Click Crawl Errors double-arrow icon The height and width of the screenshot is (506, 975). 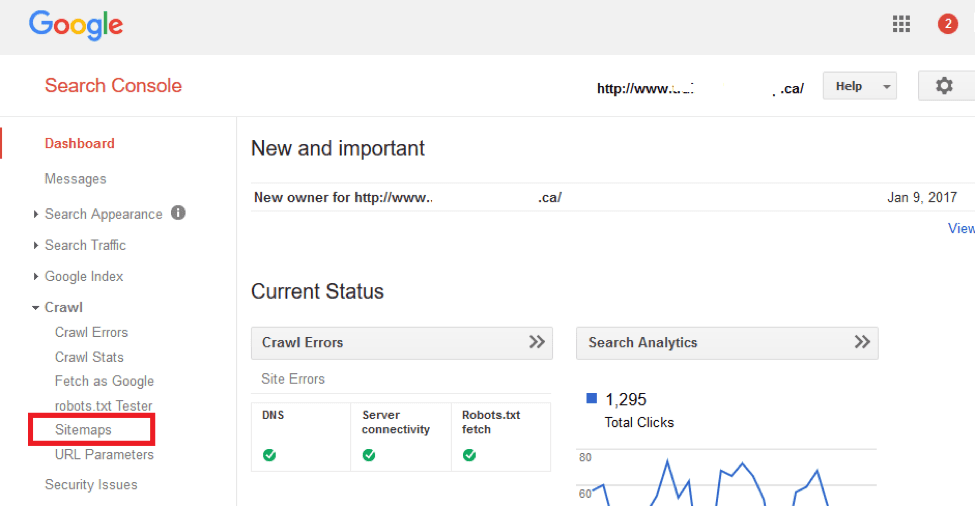pos(537,342)
